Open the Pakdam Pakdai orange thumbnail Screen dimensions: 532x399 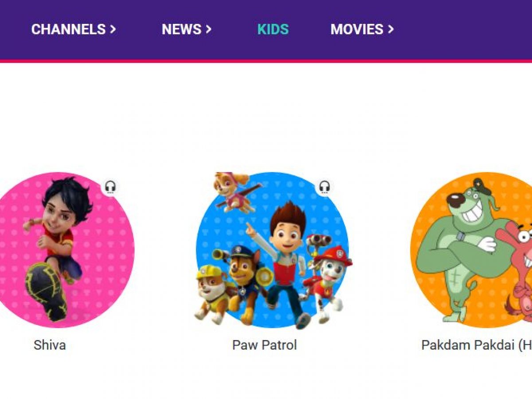coord(472,250)
